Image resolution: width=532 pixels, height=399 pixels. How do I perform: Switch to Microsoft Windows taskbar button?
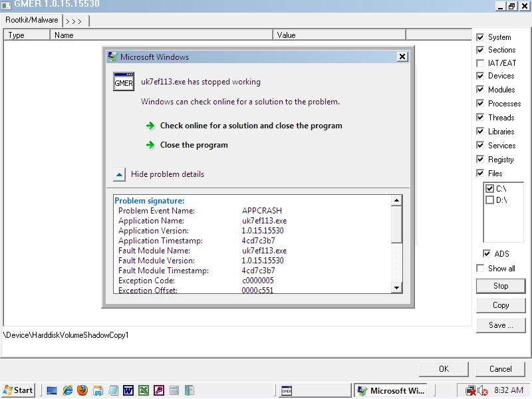point(390,391)
